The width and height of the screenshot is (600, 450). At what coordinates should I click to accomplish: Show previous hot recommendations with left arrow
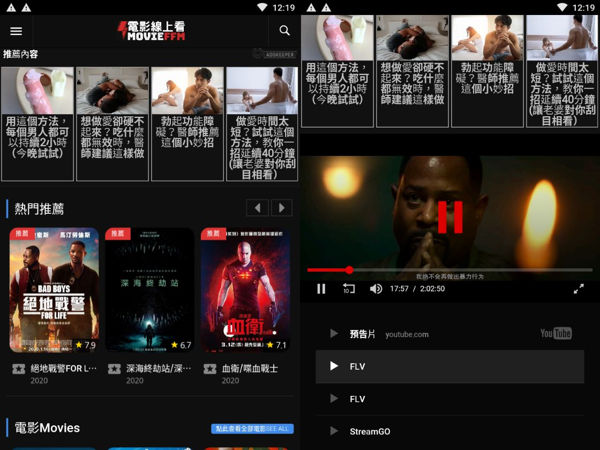coord(257,208)
